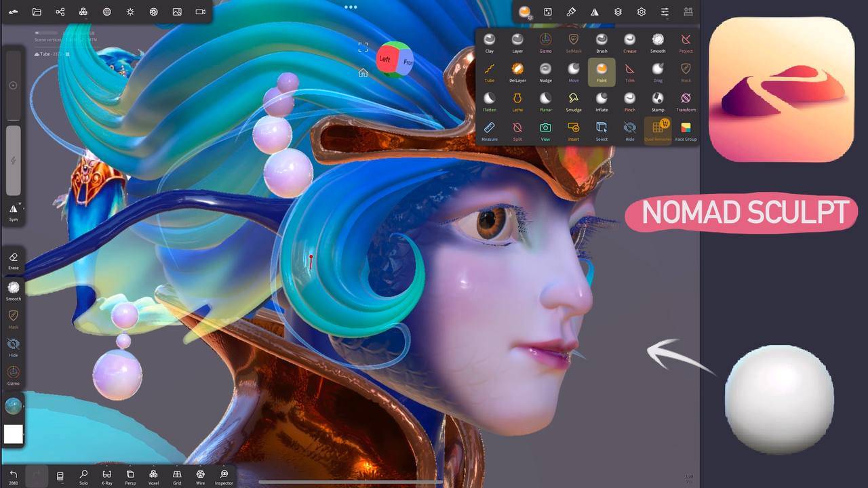Click the redo arrow button
This screenshot has width=868, height=488.
pyautogui.click(x=37, y=476)
